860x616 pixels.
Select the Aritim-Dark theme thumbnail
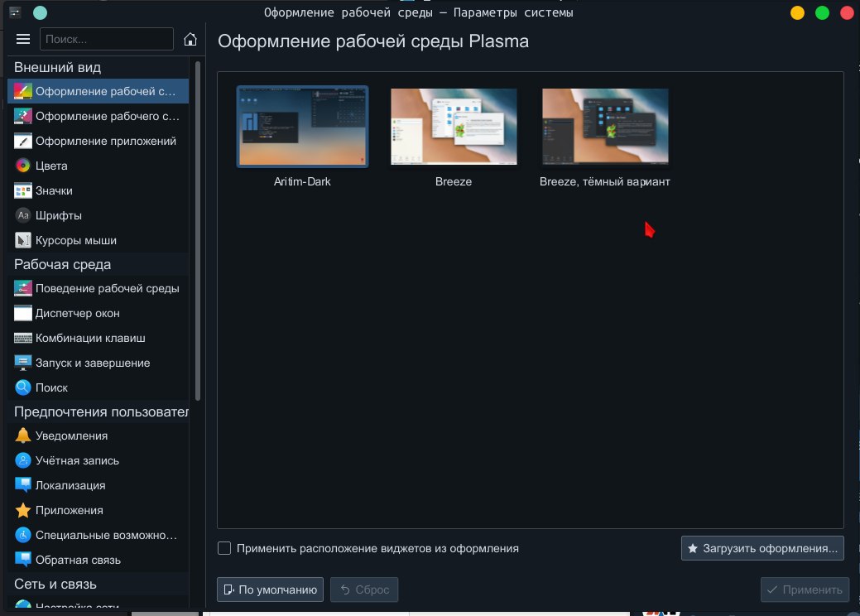click(x=302, y=127)
